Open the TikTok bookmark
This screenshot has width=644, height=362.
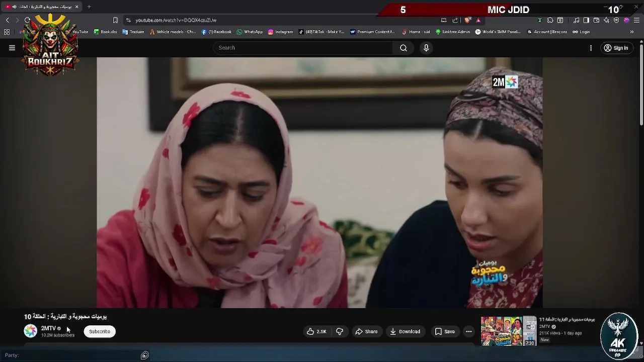click(x=321, y=32)
